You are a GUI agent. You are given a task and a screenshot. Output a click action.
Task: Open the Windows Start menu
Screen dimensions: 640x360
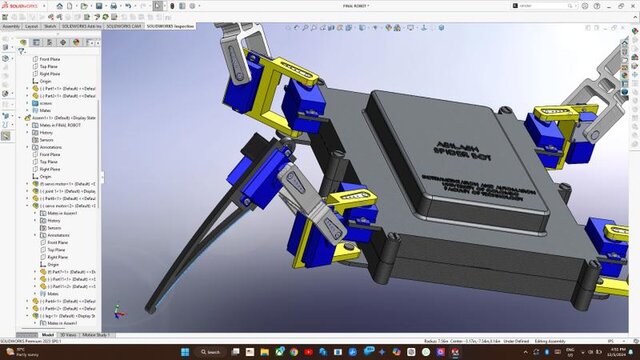click(x=185, y=352)
